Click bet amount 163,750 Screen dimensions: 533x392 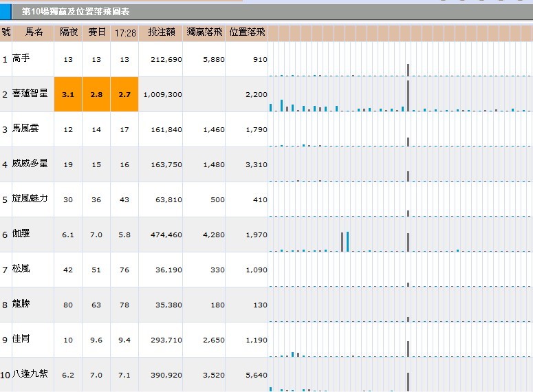(166, 164)
